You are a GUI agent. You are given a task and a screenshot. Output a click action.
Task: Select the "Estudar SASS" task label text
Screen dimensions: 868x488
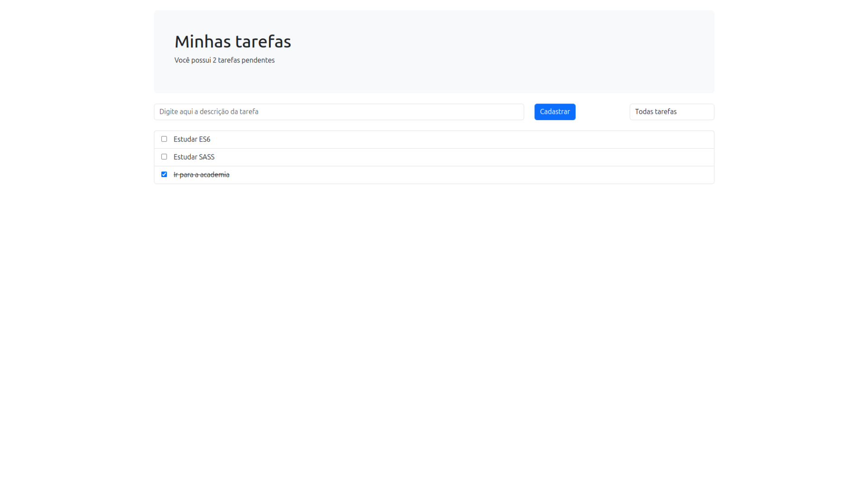tap(194, 157)
